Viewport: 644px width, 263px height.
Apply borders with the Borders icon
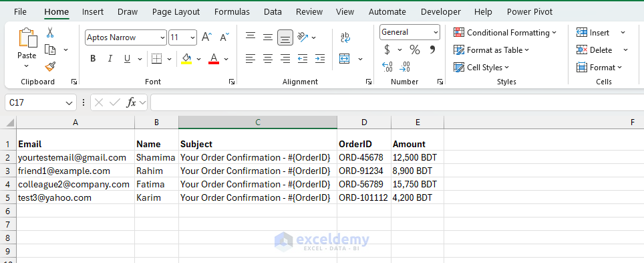[x=156, y=59]
